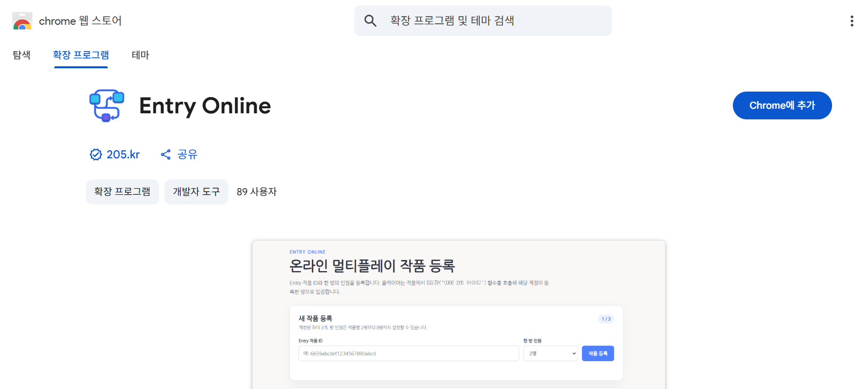
Task: Click the Chrome Web Store logo icon
Action: (x=22, y=21)
